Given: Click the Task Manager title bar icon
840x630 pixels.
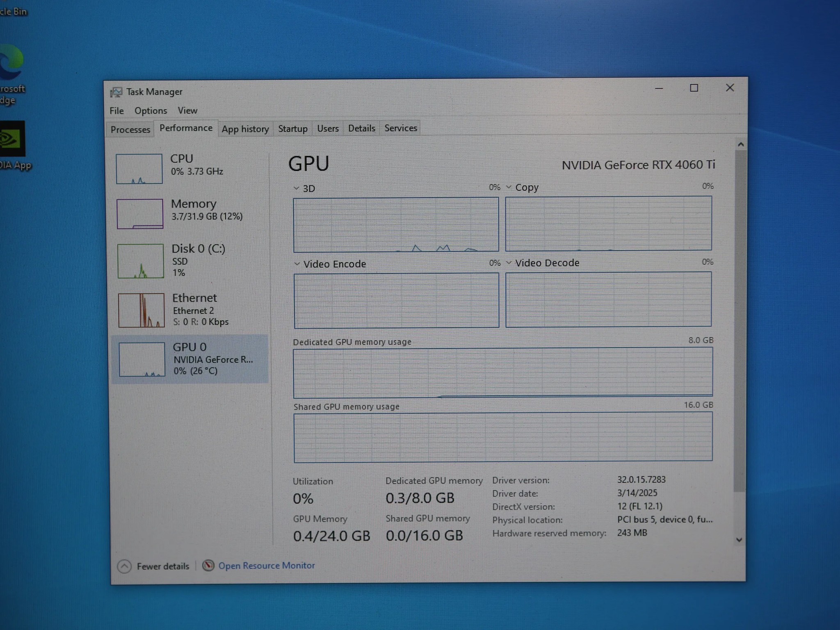Looking at the screenshot, I should [x=116, y=92].
